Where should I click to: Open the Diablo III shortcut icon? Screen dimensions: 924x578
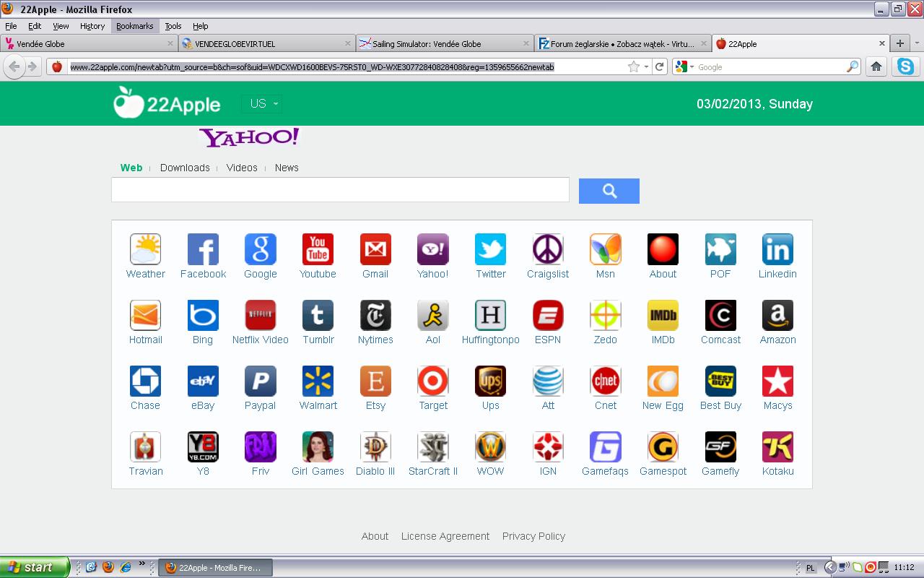click(375, 447)
